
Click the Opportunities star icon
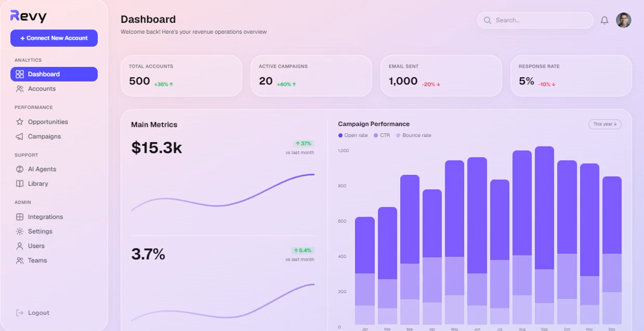click(19, 122)
